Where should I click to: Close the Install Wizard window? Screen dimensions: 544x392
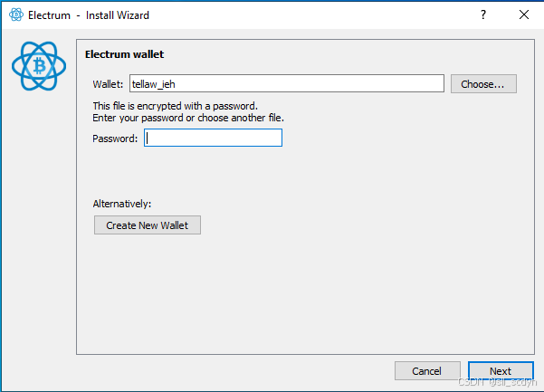click(524, 14)
